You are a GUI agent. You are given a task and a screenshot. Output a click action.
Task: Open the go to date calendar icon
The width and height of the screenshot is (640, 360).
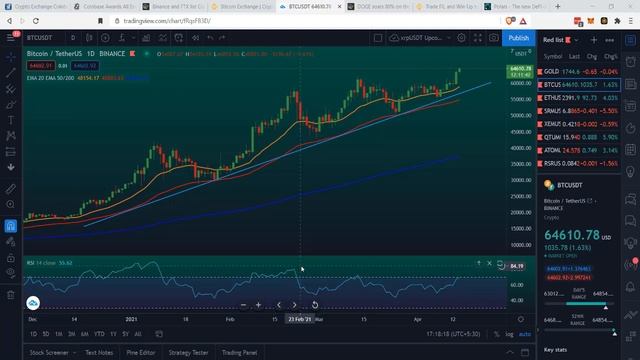pyautogui.click(x=159, y=334)
